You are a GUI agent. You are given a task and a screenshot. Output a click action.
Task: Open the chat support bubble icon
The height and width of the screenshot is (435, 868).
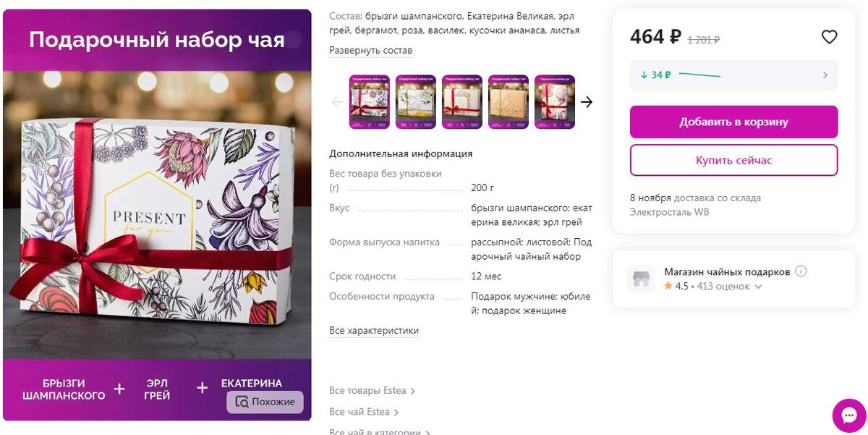(x=849, y=415)
